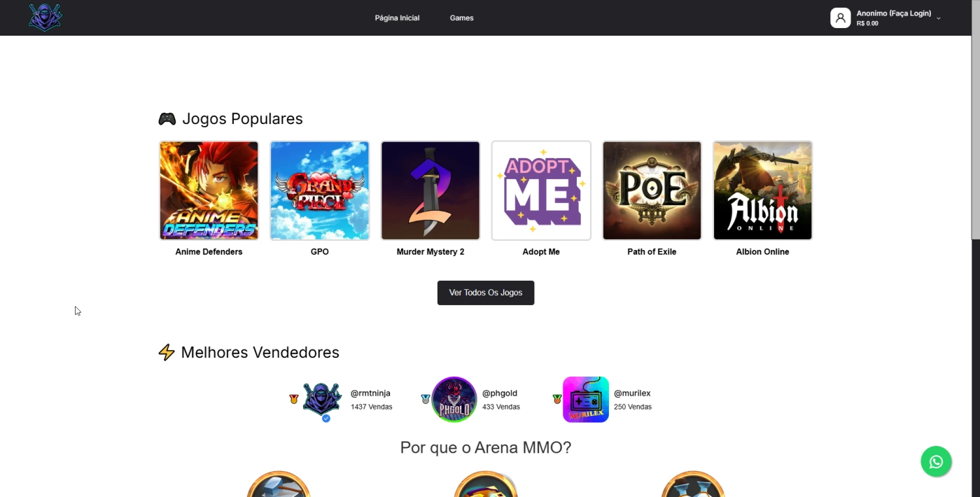The width and height of the screenshot is (980, 497).
Task: Click the silver medal beside phgold
Action: (425, 399)
